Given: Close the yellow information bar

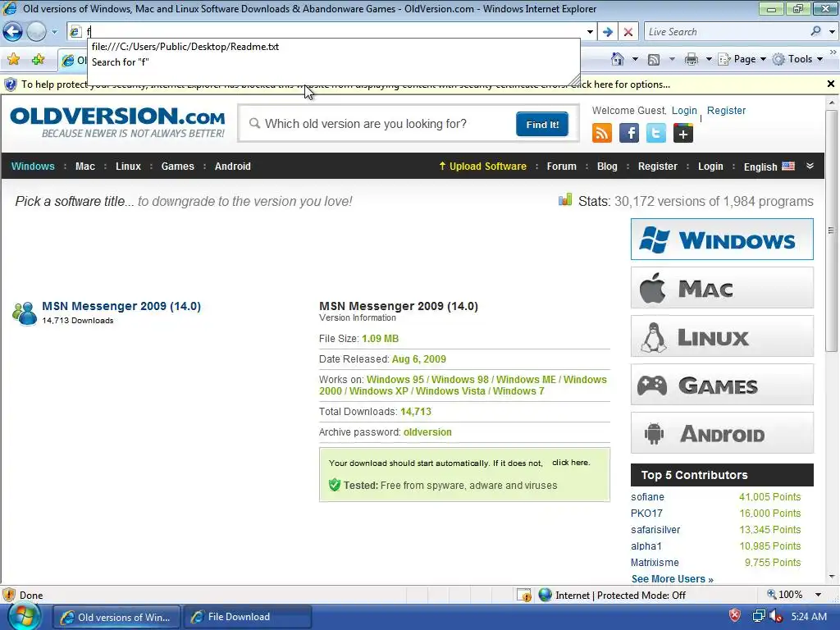Looking at the screenshot, I should (831, 84).
